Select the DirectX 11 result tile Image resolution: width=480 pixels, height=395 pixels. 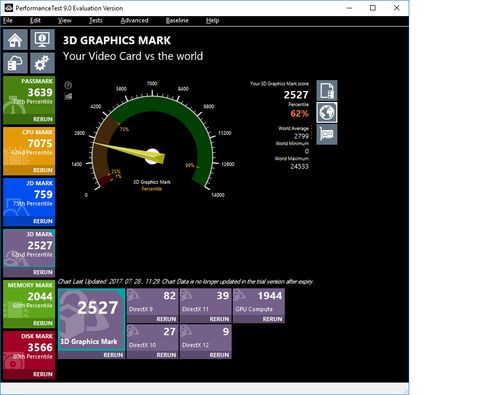click(205, 302)
